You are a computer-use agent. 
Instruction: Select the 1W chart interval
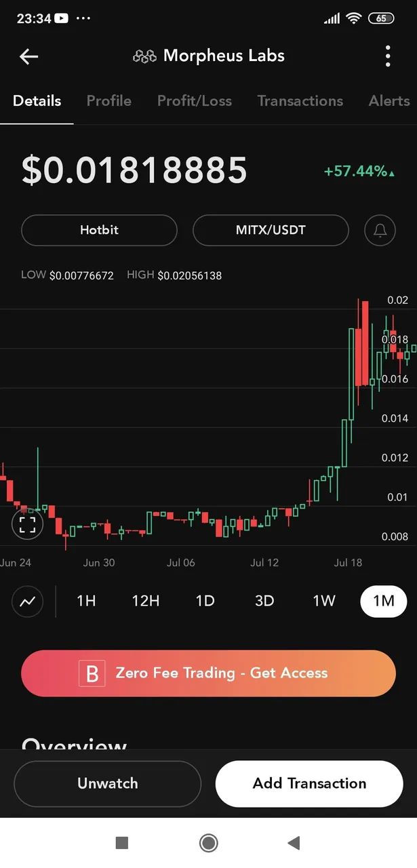click(x=324, y=601)
